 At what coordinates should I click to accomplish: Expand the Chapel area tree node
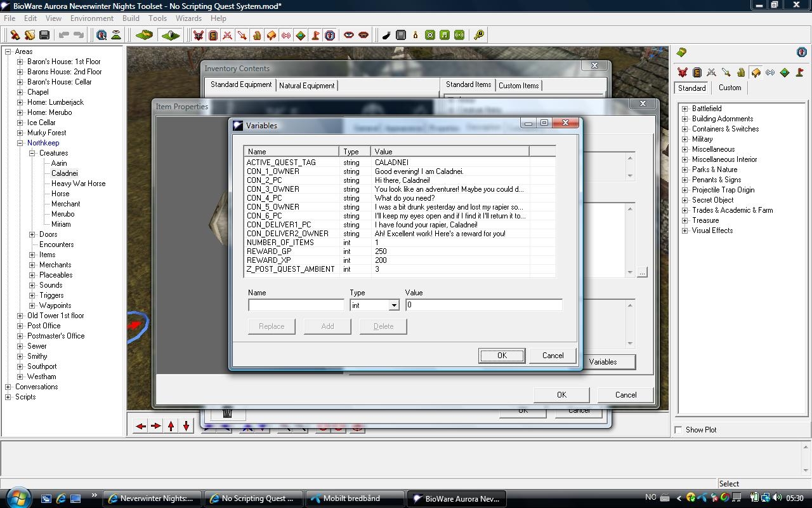click(x=20, y=92)
